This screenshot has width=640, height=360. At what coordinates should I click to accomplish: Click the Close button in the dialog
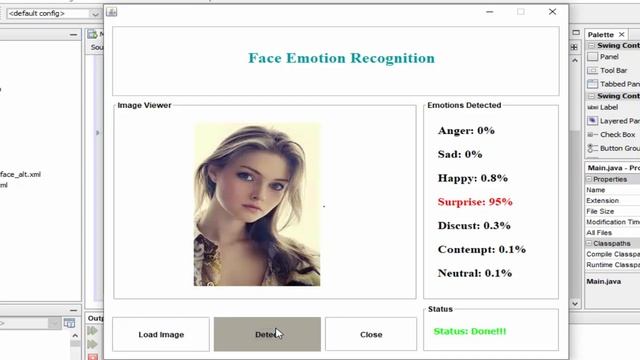(x=371, y=334)
